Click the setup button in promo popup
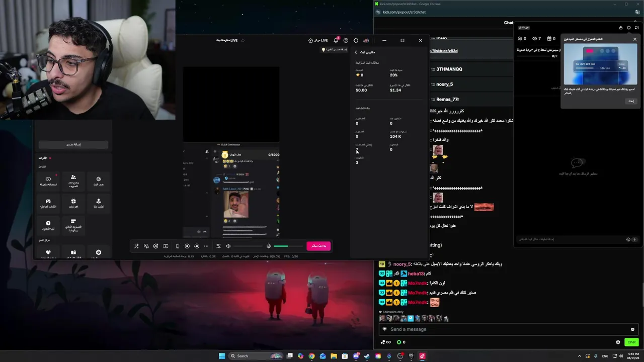The image size is (644, 362). [x=631, y=101]
